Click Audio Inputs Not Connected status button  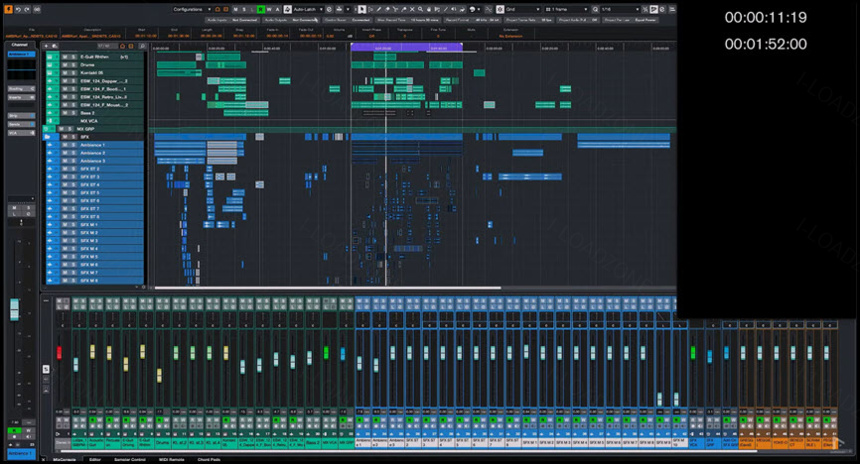pos(234,20)
